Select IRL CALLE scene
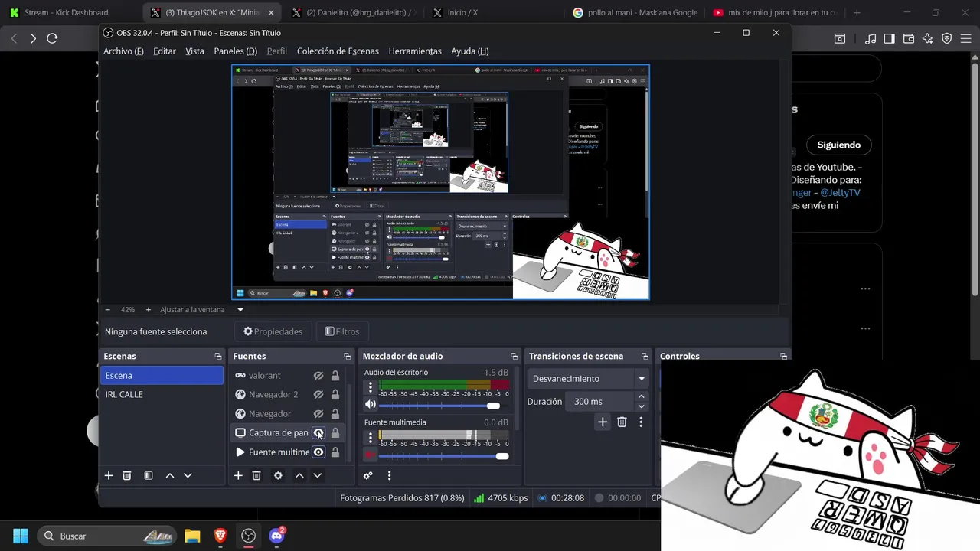Screen dimensions: 980x551 pyautogui.click(x=162, y=394)
